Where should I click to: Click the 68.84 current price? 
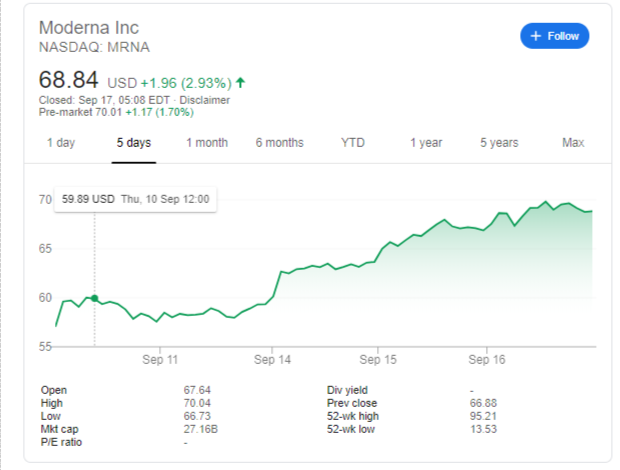click(68, 80)
